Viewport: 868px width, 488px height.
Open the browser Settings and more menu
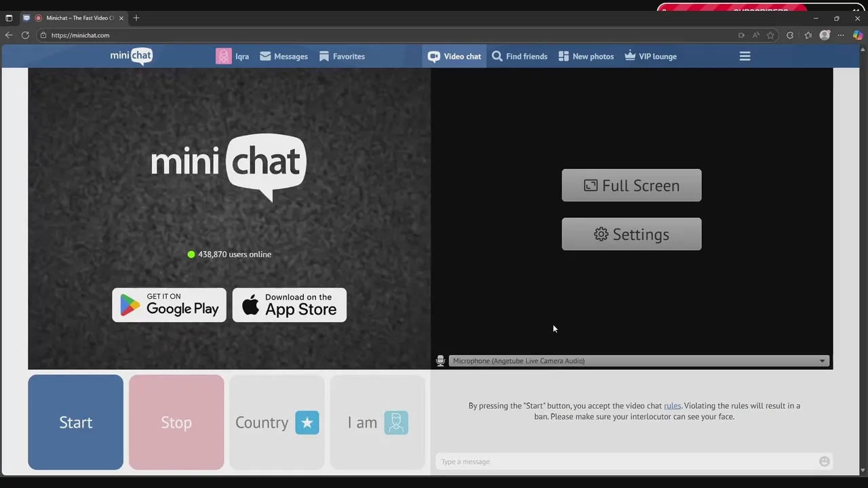841,35
